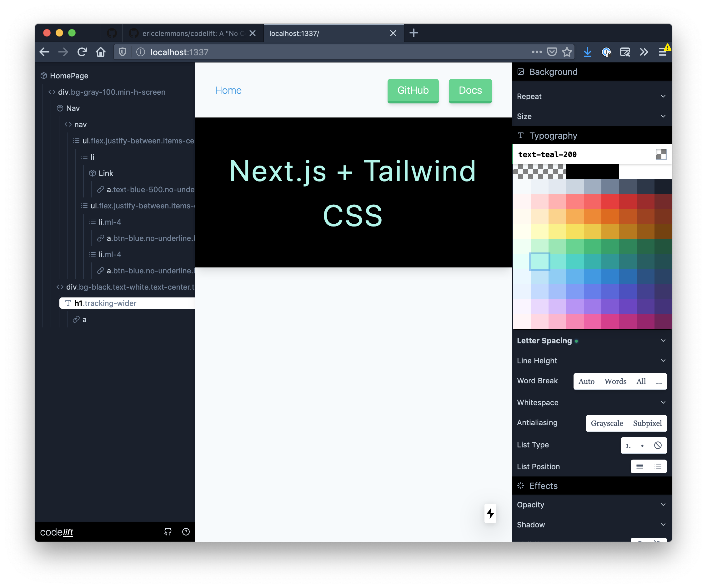Viewport: 707px width, 588px height.
Task: Open the codelift help question-mark icon
Action: pos(186,531)
